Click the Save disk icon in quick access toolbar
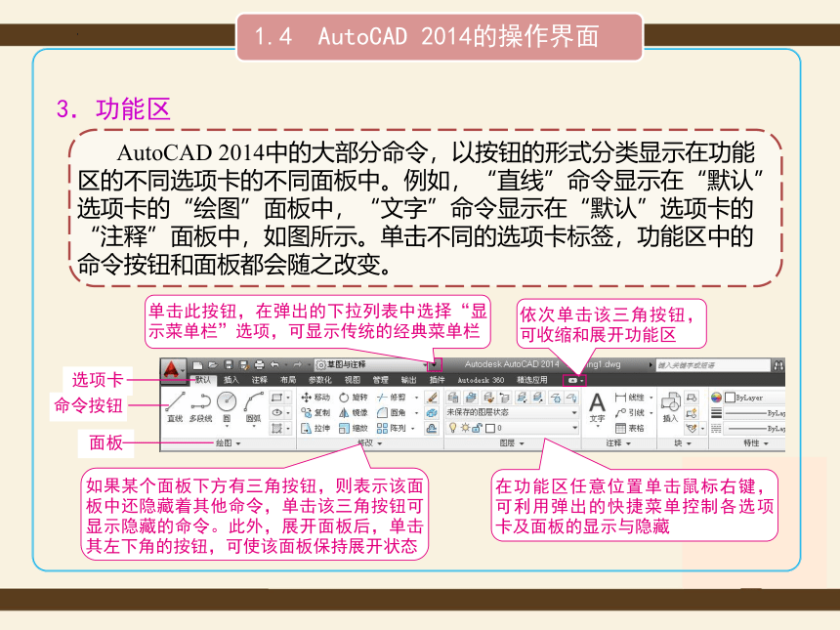The height and width of the screenshot is (630, 840). tap(229, 365)
